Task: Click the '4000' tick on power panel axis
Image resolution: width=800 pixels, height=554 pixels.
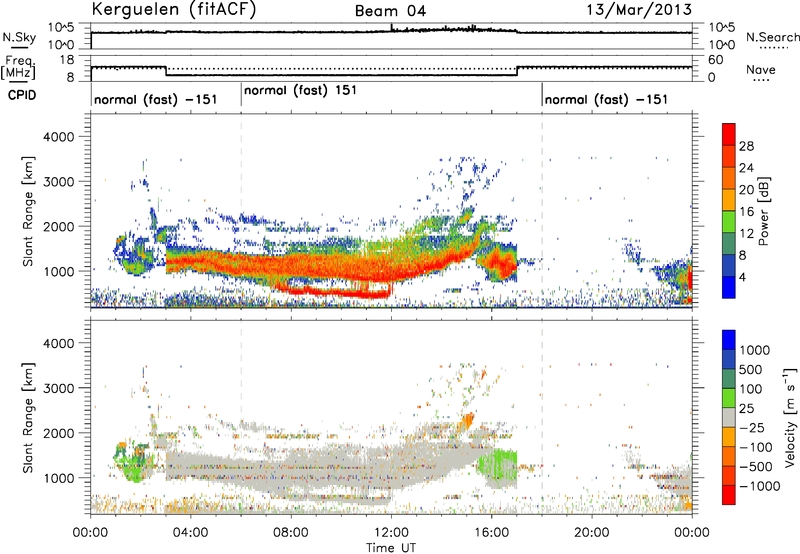Action: [59, 137]
